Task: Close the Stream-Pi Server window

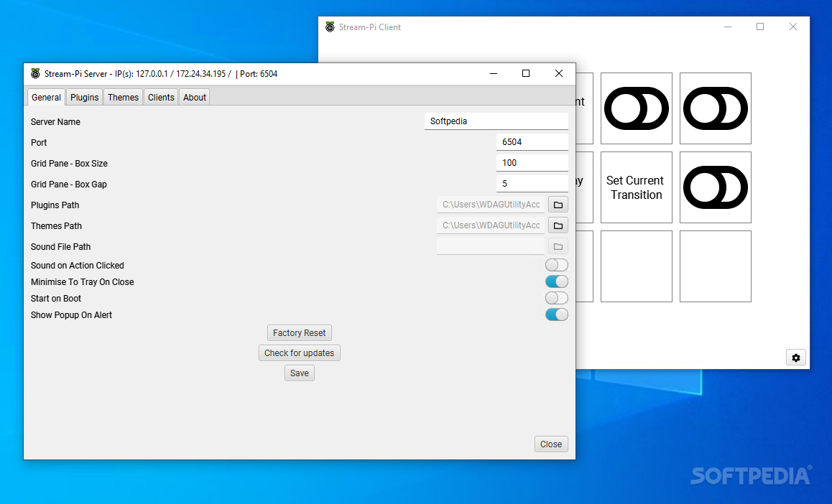Action: click(559, 74)
